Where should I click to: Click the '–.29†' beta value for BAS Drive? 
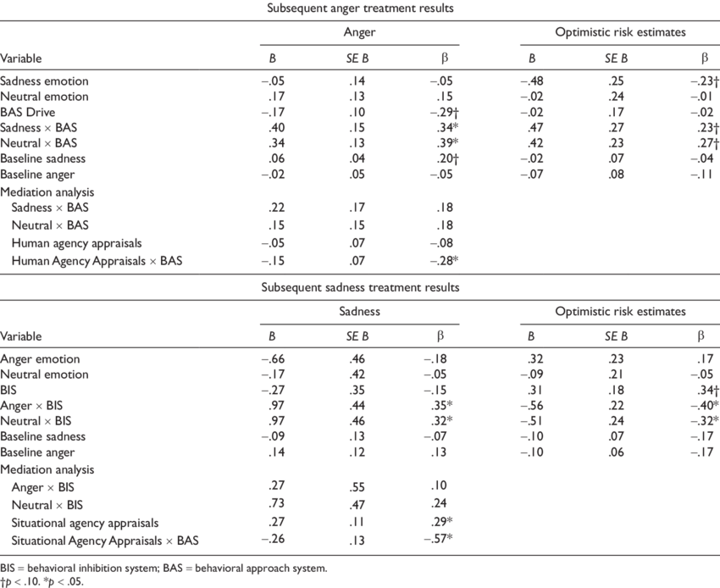click(444, 113)
